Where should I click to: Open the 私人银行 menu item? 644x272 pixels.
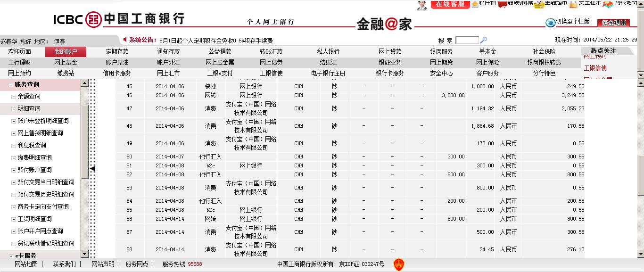(x=328, y=51)
